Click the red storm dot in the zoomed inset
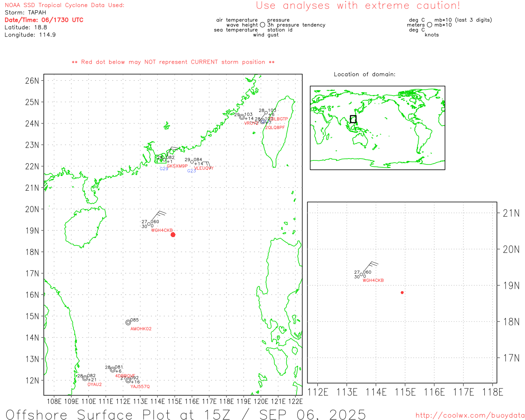 [x=402, y=292]
